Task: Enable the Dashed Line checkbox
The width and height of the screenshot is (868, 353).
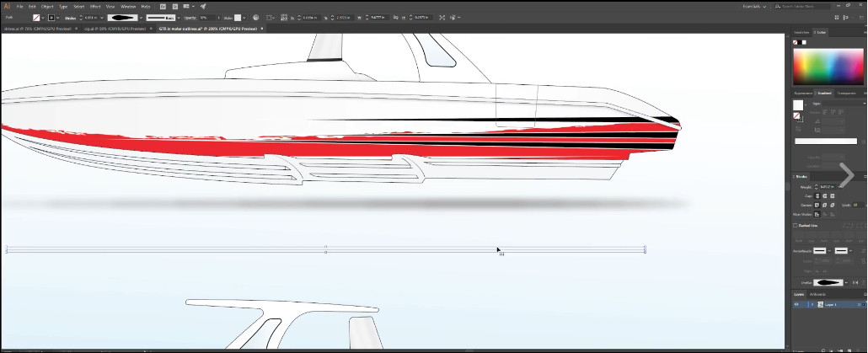Action: [796, 225]
